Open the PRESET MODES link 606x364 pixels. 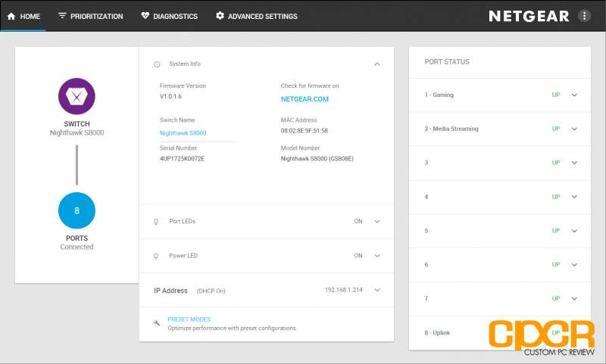click(189, 319)
